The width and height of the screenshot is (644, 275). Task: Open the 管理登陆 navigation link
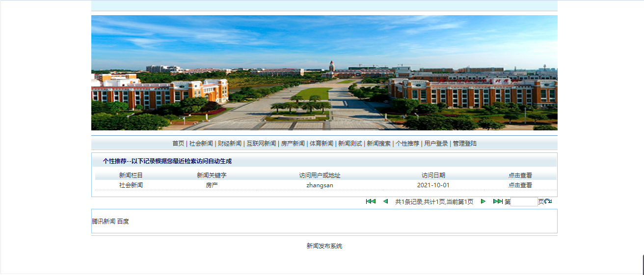[465, 144]
